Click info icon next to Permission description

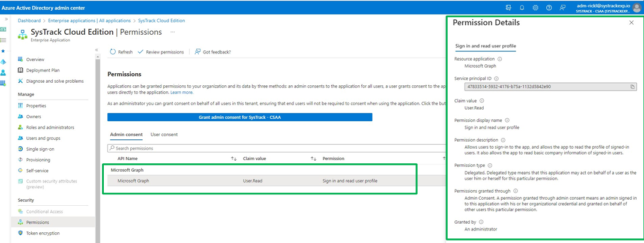click(x=503, y=140)
